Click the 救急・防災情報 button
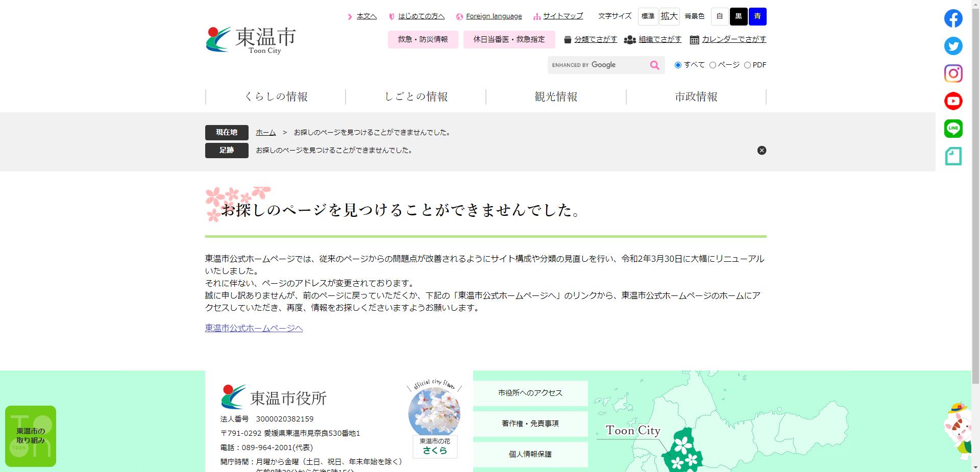The width and height of the screenshot is (980, 472). [423, 39]
